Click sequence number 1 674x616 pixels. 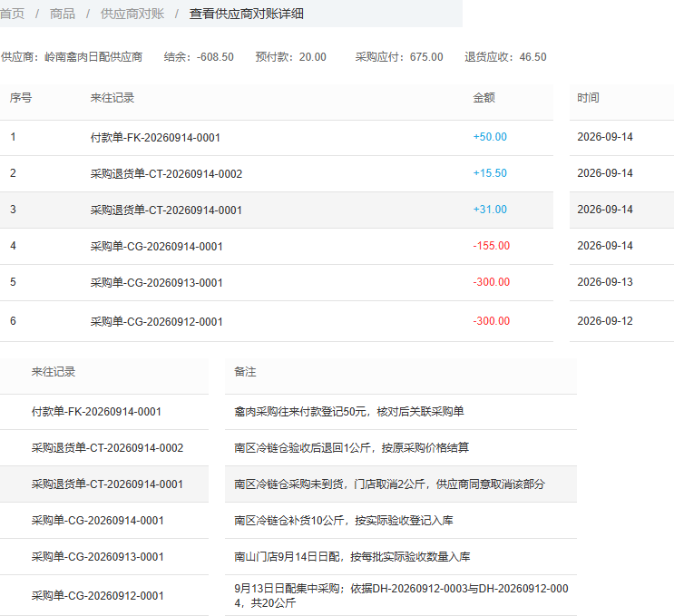coord(13,137)
